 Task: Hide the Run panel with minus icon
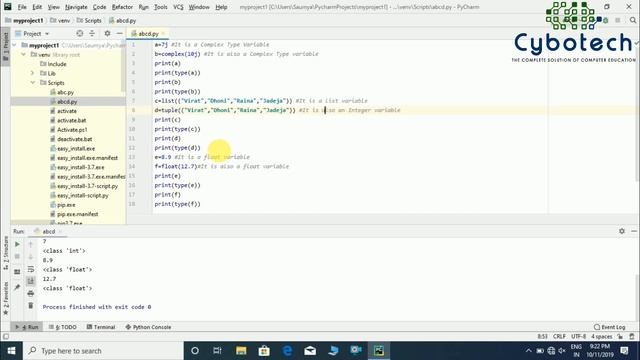633,231
